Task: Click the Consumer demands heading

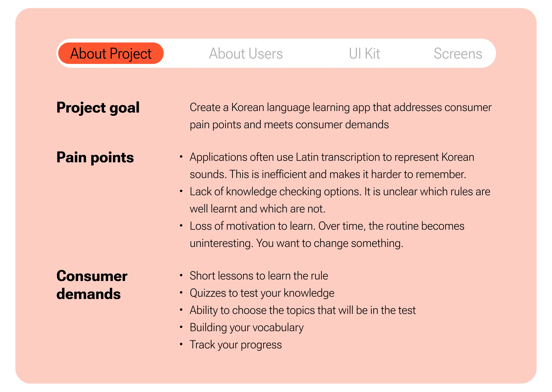Action: [x=92, y=285]
